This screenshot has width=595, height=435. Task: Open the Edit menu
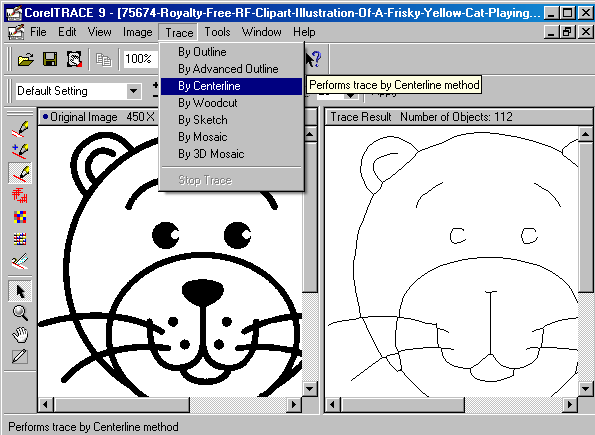click(x=67, y=32)
